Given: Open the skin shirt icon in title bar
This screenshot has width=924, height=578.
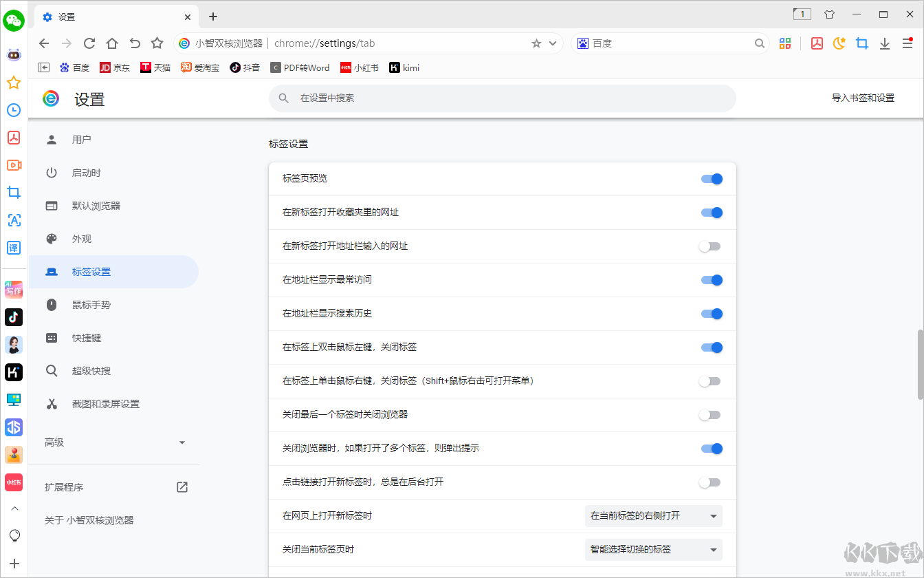Looking at the screenshot, I should (x=829, y=14).
